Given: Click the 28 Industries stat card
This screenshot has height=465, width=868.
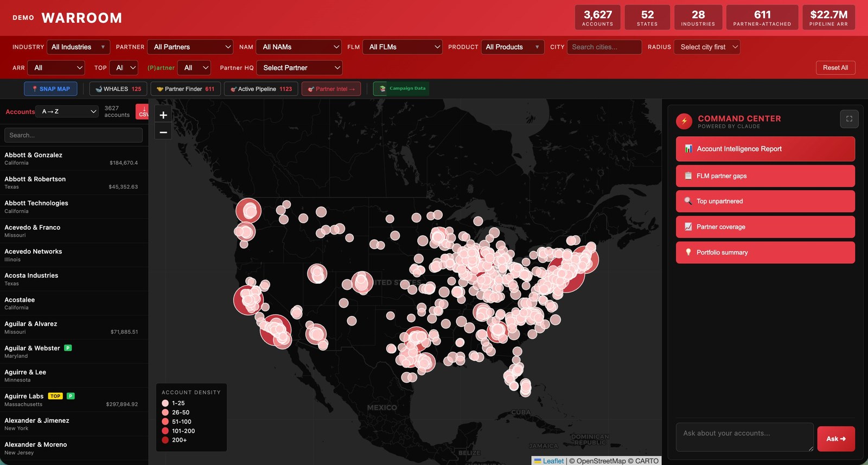Looking at the screenshot, I should pyautogui.click(x=698, y=17).
